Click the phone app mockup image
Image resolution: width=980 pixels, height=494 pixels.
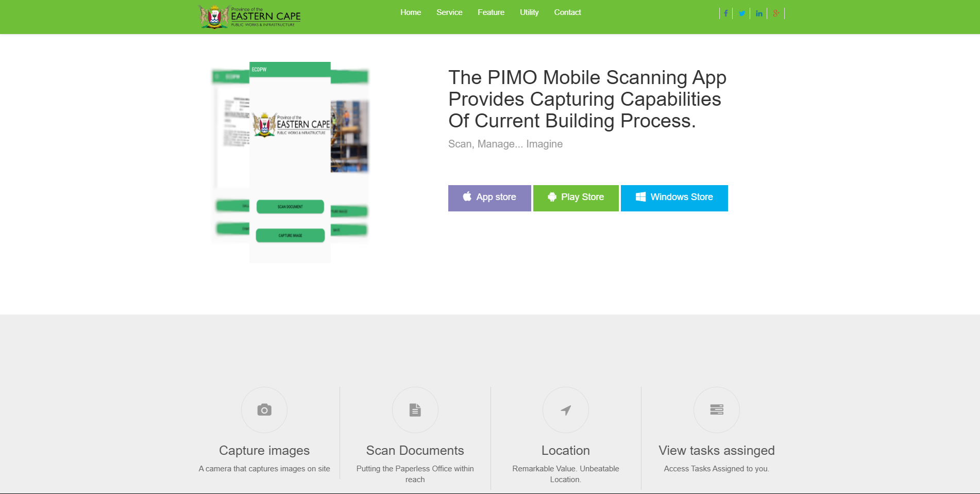[290, 162]
